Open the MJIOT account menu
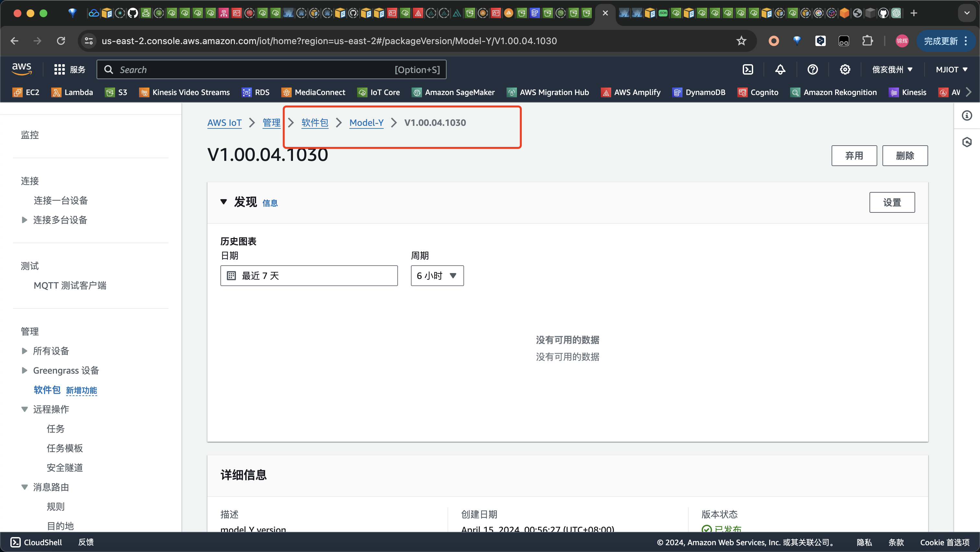The width and height of the screenshot is (980, 552). click(x=951, y=69)
